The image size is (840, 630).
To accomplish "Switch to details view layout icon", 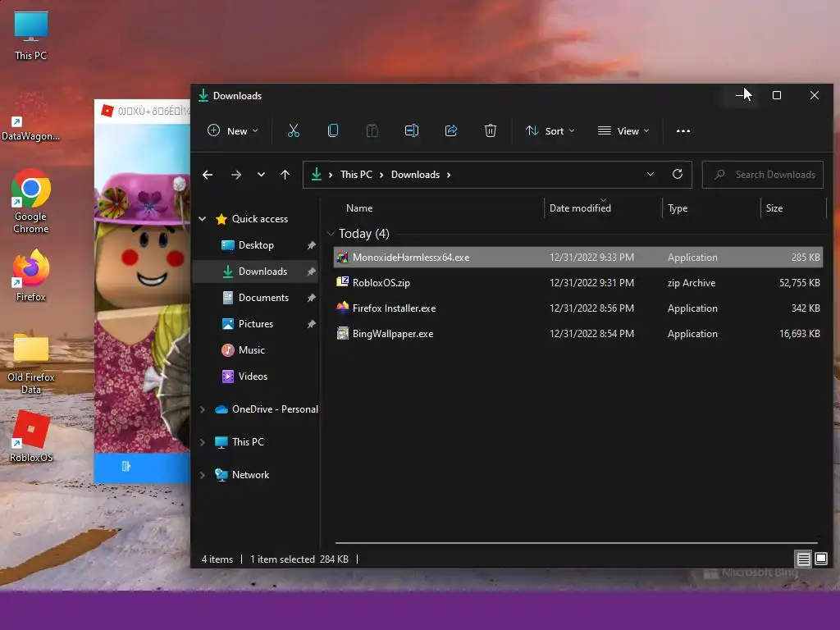I will click(x=803, y=559).
